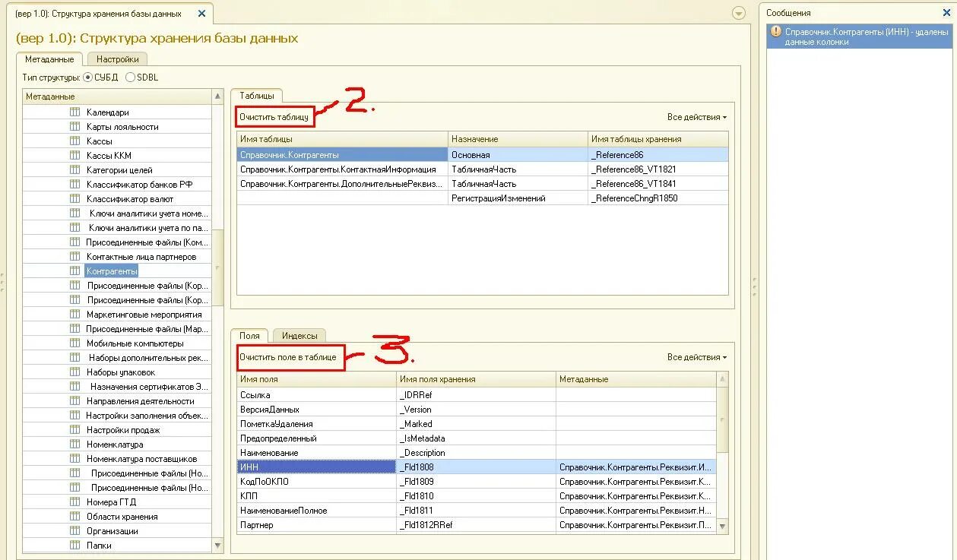The height and width of the screenshot is (560, 957).
Task: Switch to the Индексы tab
Action: coord(299,335)
